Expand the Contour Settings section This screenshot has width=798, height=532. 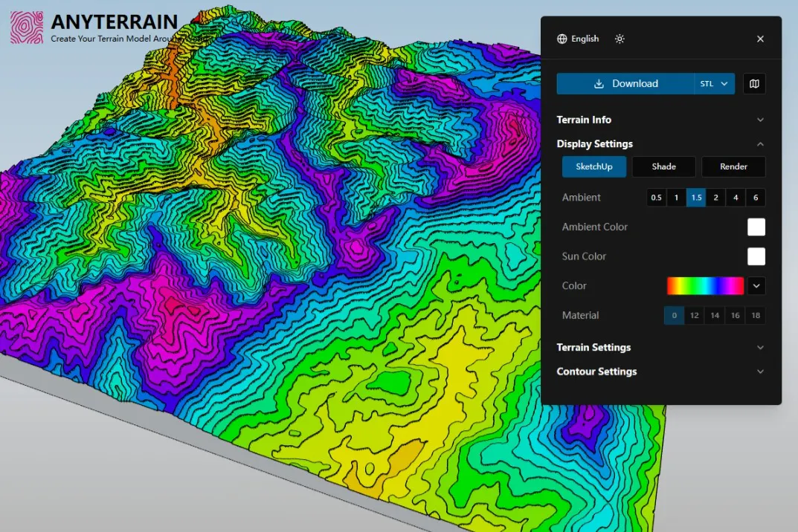(x=760, y=372)
